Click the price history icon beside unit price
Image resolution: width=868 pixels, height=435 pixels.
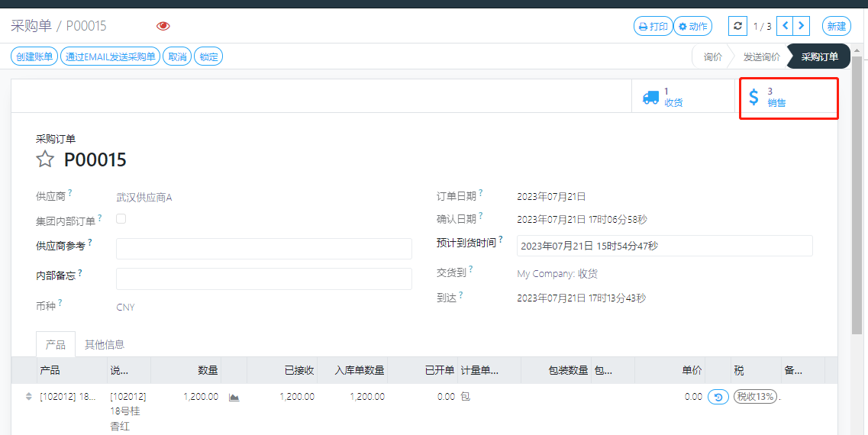coord(718,397)
